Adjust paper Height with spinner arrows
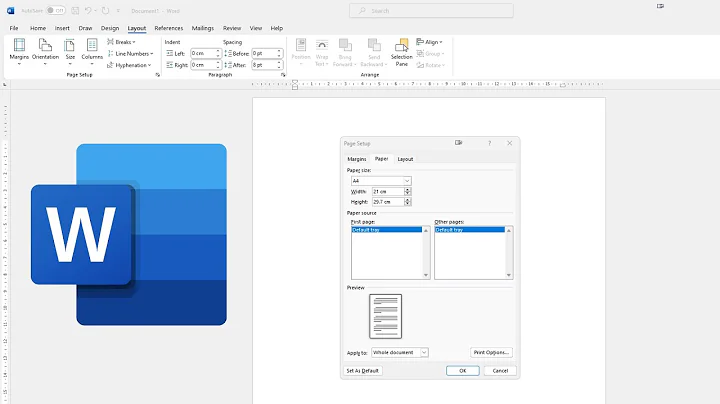Viewport: 720px width, 404px height. (408, 202)
